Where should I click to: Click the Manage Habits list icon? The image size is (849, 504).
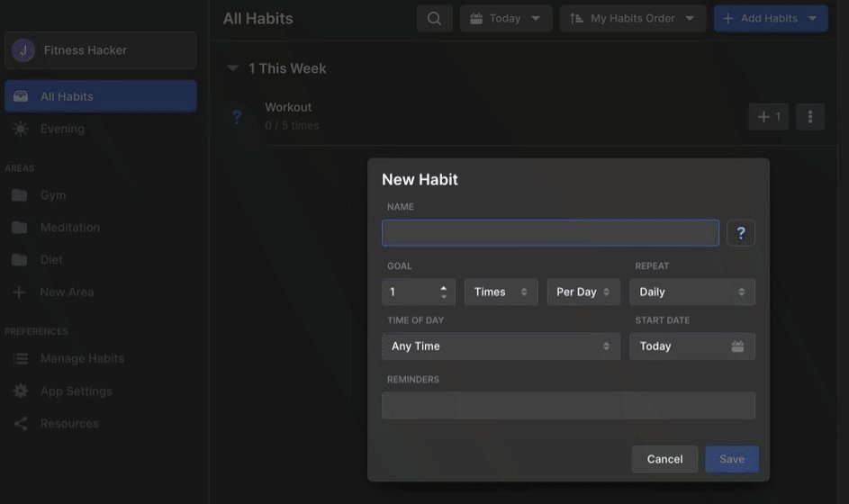pyautogui.click(x=21, y=358)
